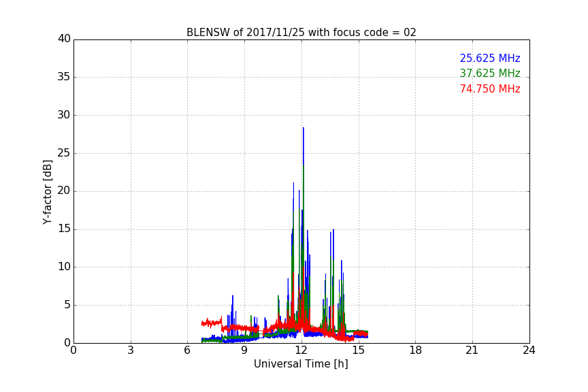Click the x-axis tick label 3
The width and height of the screenshot is (588, 392).
(131, 350)
